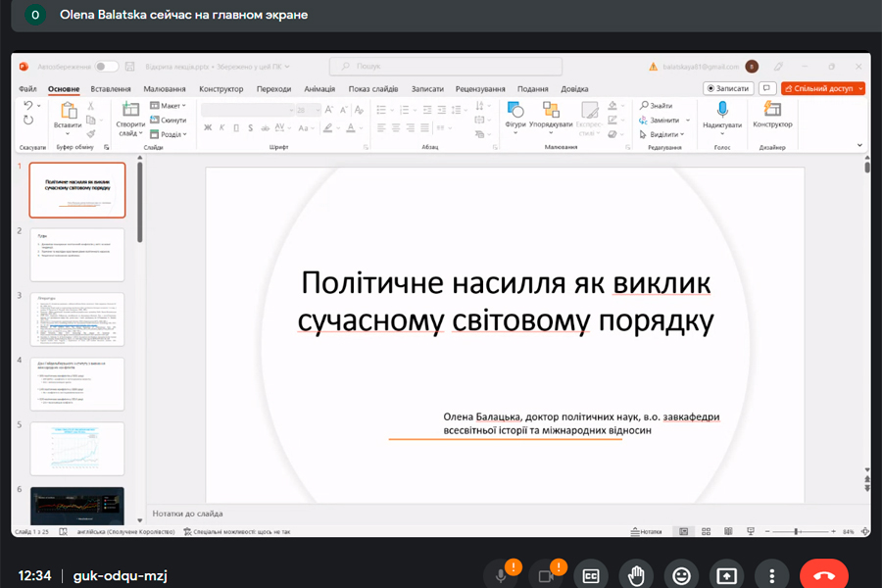The width and height of the screenshot is (882, 588).
Task: End the call with red hang-up button
Action: pyautogui.click(x=823, y=575)
